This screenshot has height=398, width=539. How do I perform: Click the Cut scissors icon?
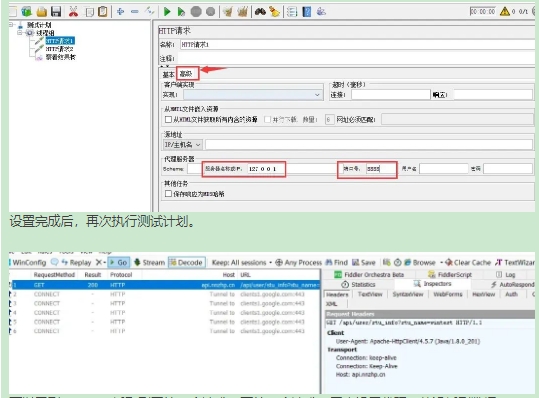(x=73, y=12)
